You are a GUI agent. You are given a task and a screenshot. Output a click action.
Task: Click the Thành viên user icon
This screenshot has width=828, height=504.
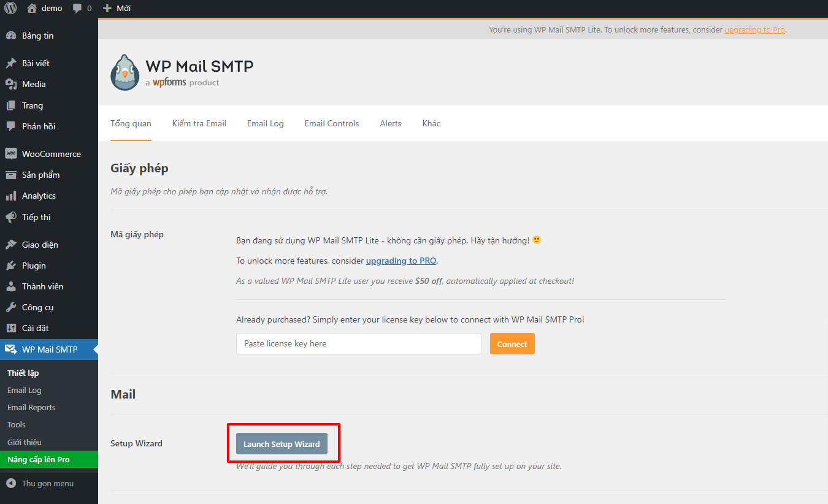point(11,286)
